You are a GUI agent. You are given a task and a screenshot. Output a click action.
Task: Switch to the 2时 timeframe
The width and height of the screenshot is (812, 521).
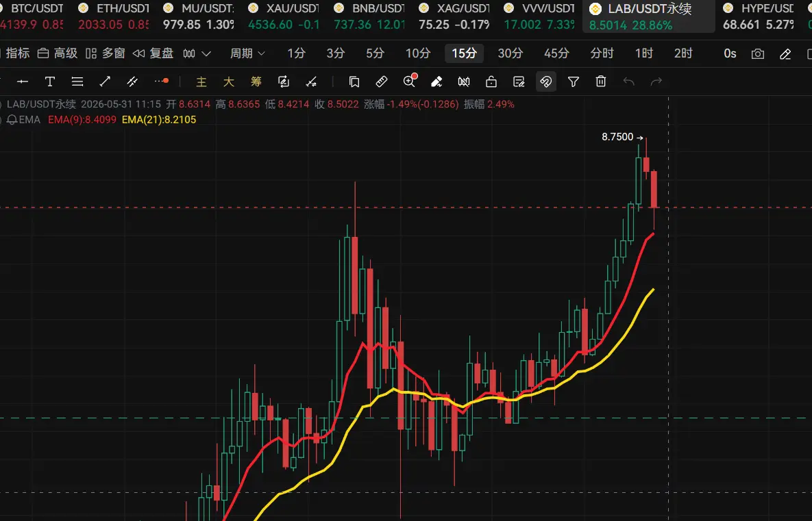pyautogui.click(x=683, y=53)
